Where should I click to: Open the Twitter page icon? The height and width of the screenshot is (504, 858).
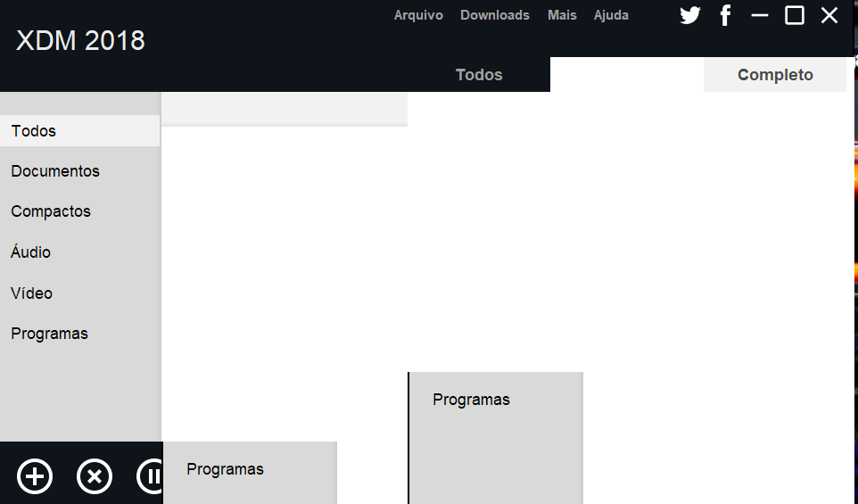coord(690,15)
